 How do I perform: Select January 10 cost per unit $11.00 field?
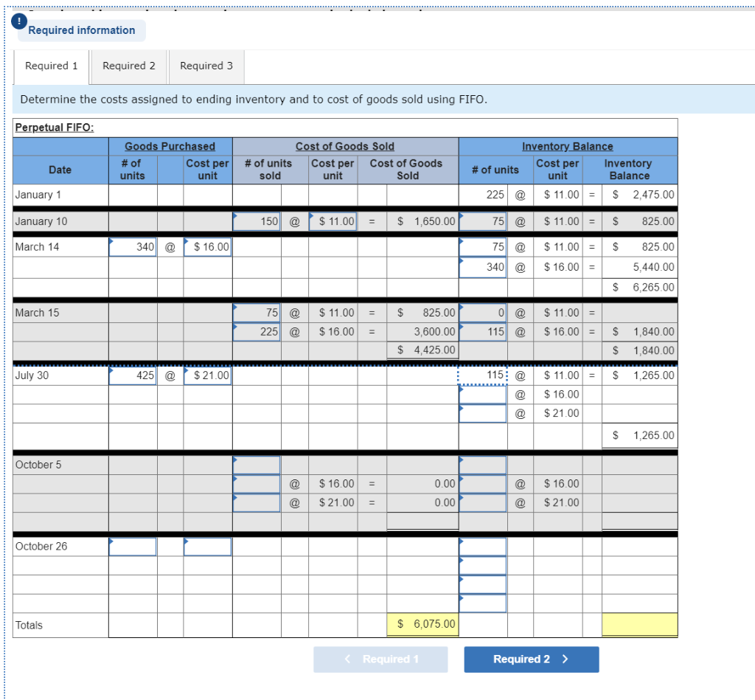[333, 221]
